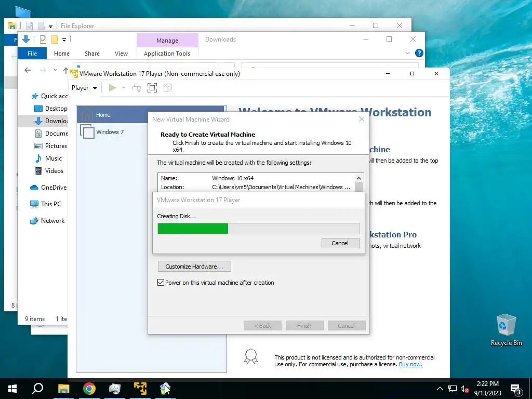Select OneDrive in navigation pane

point(48,187)
